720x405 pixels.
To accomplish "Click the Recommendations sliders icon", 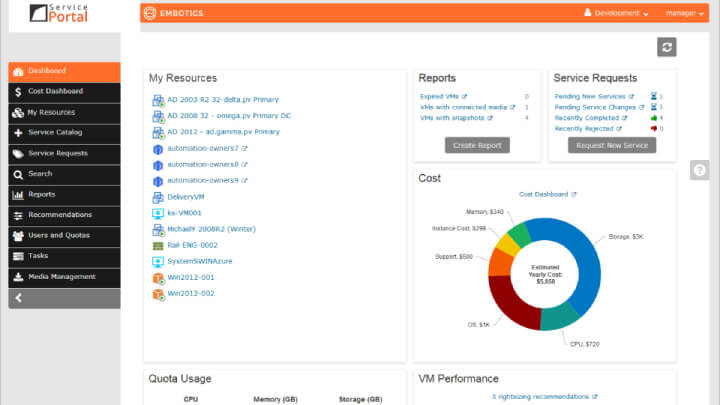I will click(x=18, y=215).
